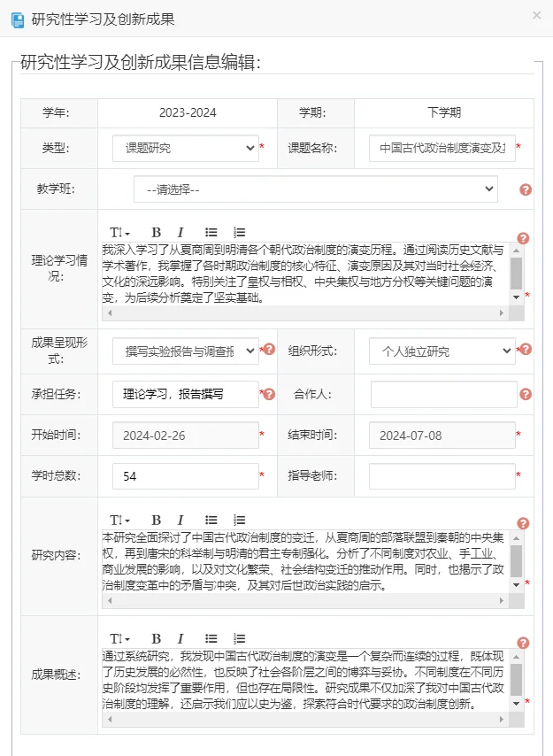Image resolution: width=553 pixels, height=756 pixels.
Task: Click scroll-down arrow of 理论学习情况 text area
Action: pyautogui.click(x=517, y=297)
